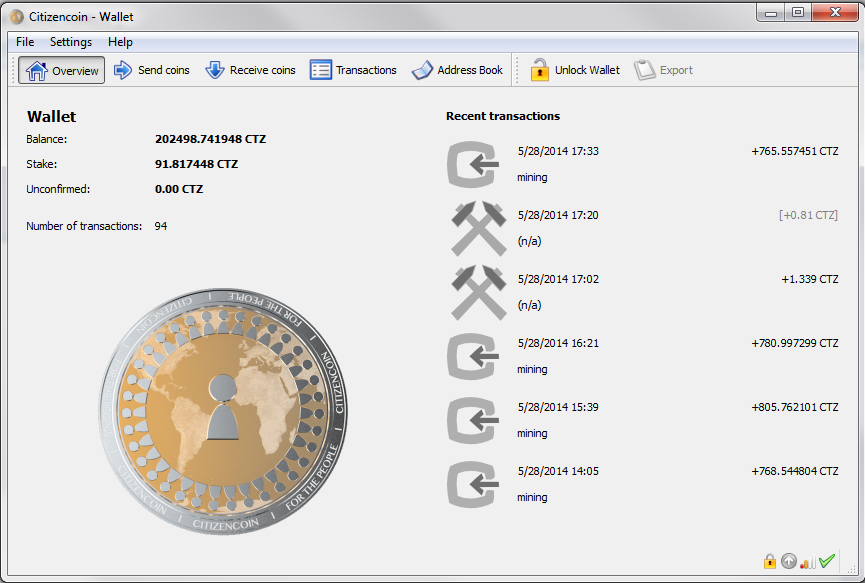Open the Receive coins page
This screenshot has height=583, width=865.
[x=250, y=70]
